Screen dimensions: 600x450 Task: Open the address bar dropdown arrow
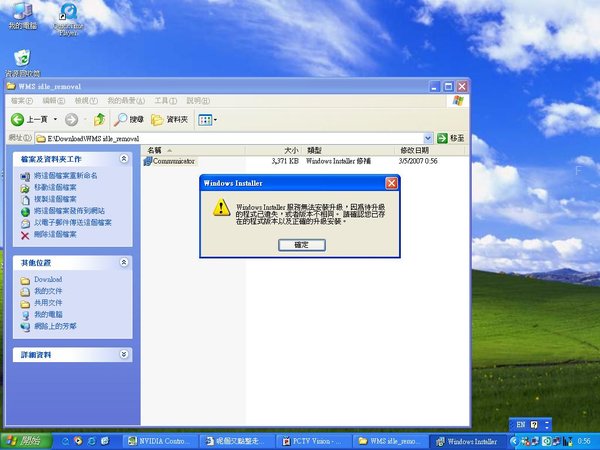coord(428,138)
